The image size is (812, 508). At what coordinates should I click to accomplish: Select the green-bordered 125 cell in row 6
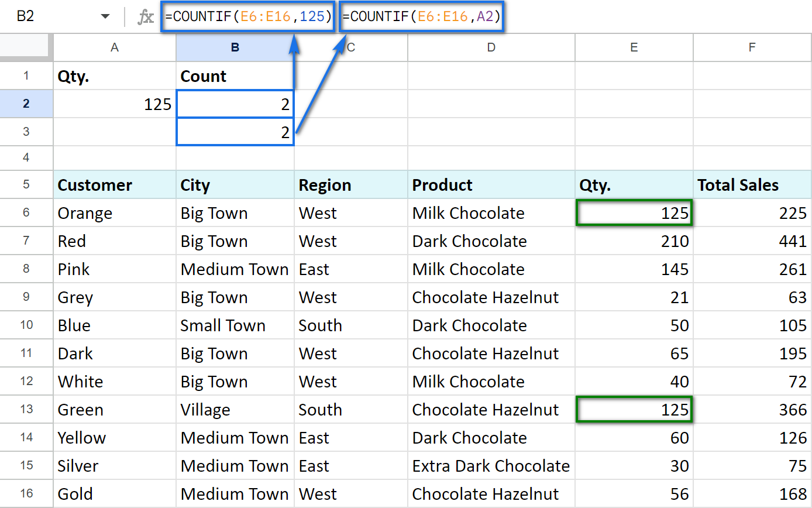coord(634,212)
